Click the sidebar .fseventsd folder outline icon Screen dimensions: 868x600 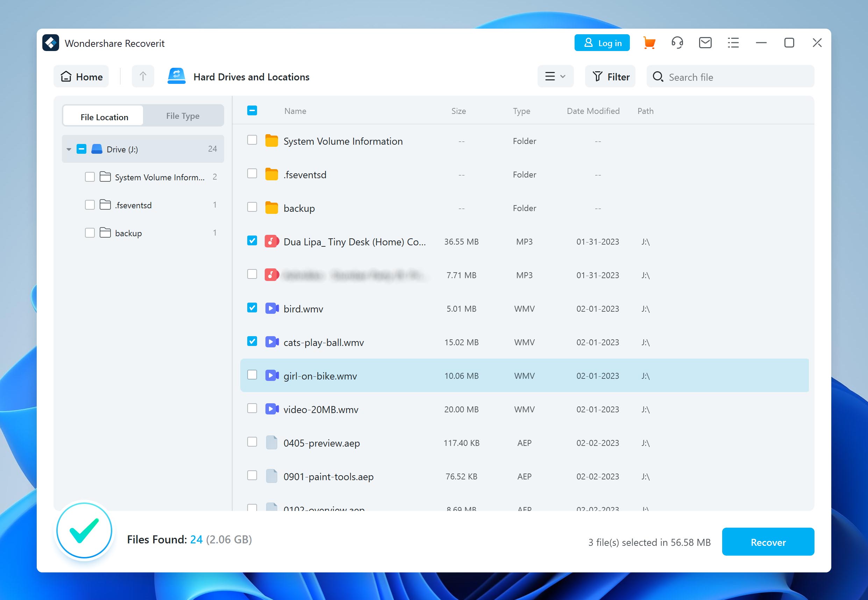[x=105, y=204]
